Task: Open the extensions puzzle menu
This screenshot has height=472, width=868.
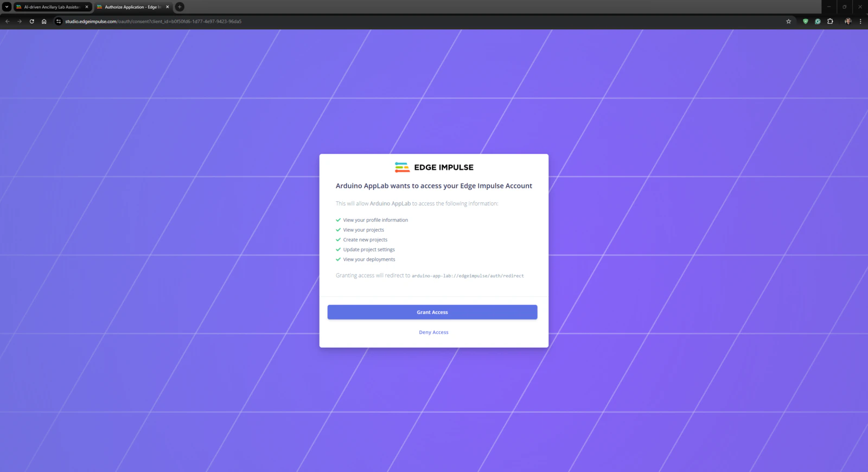Action: 830,22
